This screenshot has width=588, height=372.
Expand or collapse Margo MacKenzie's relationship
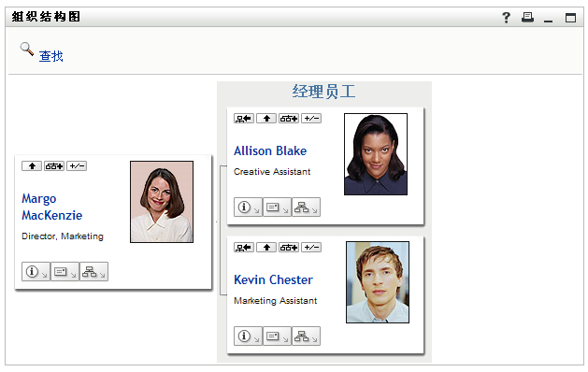pos(77,166)
